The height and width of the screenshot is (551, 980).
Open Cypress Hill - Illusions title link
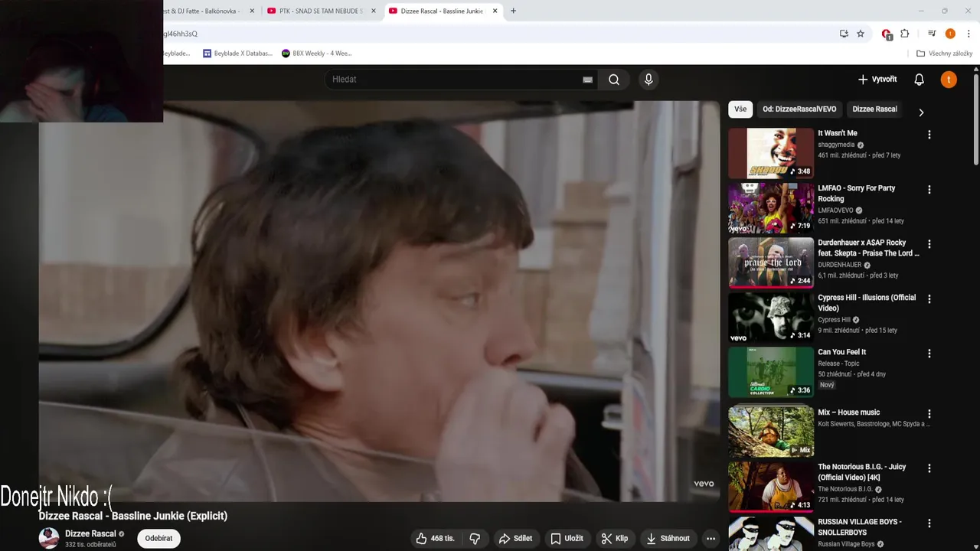867,303
